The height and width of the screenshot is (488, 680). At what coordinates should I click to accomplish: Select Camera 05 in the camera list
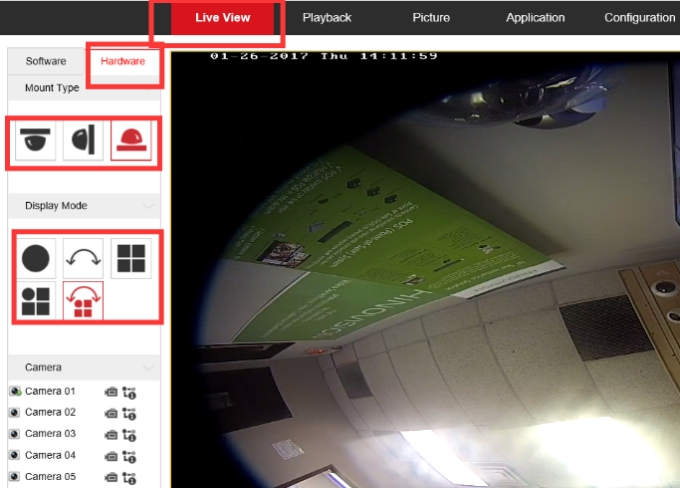[x=50, y=476]
